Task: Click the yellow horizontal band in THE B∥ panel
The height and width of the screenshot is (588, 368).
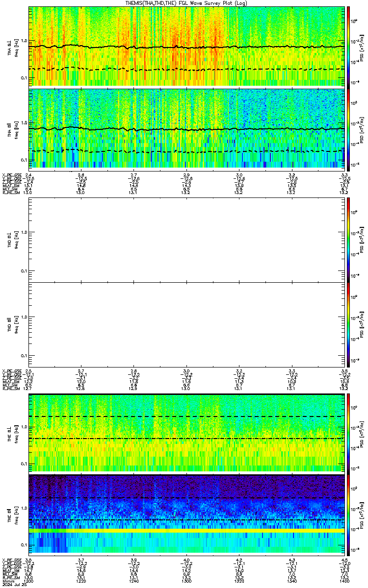Action: (186, 531)
